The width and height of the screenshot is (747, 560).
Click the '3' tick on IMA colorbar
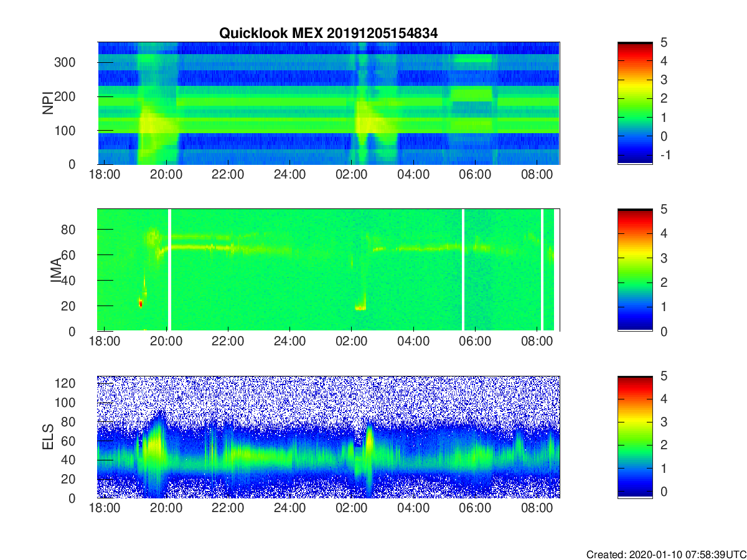663,258
